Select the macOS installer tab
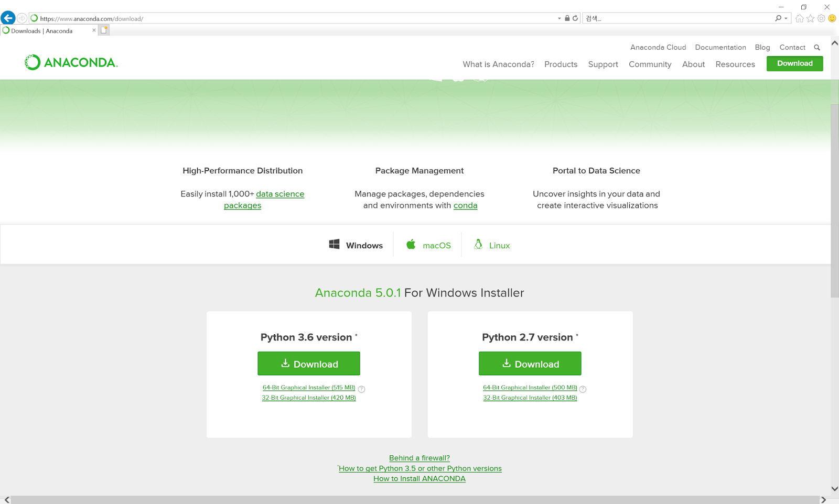The image size is (839, 504). coord(428,245)
